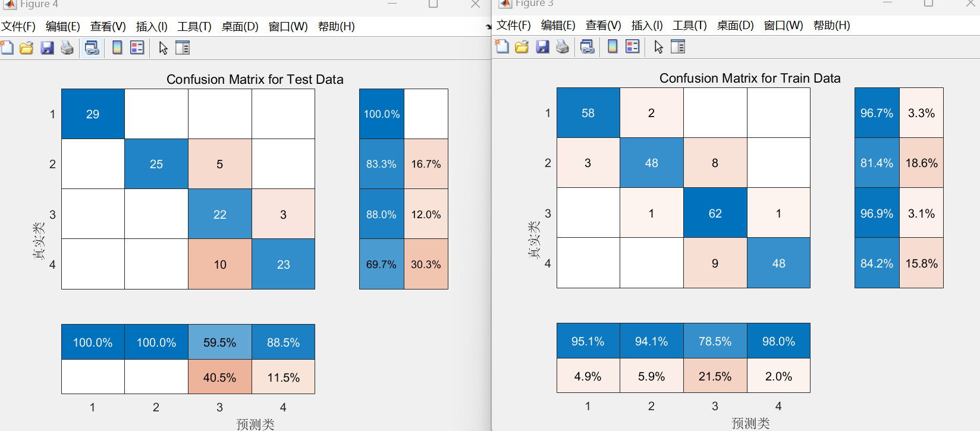980x431 pixels.
Task: Insert colorbar in Figure 4
Action: point(117,48)
